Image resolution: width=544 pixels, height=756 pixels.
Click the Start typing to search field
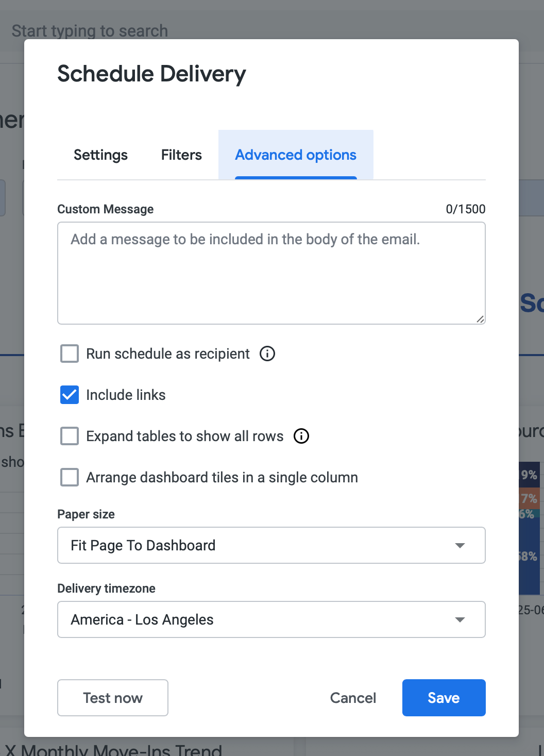point(90,30)
